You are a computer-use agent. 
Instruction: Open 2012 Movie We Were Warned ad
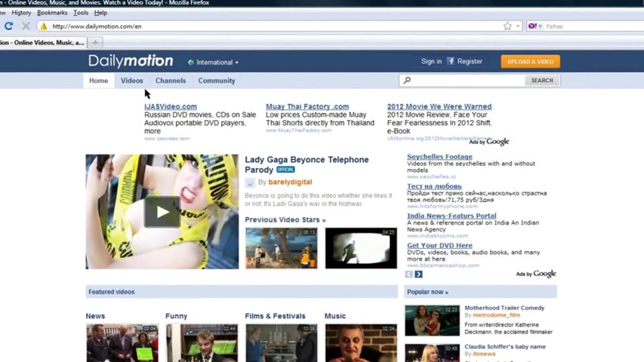click(x=439, y=106)
